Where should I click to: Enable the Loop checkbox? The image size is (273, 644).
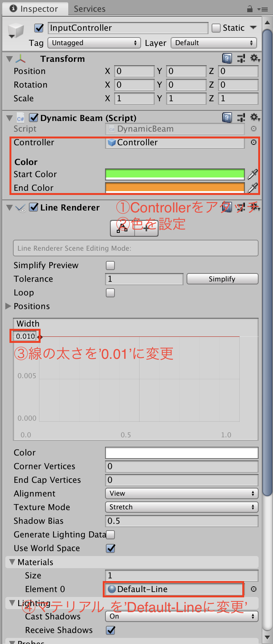tap(110, 293)
